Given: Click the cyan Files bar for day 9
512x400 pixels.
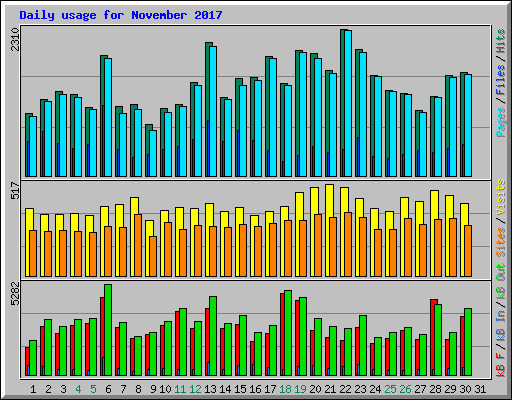Looking at the screenshot, I should [153, 153].
